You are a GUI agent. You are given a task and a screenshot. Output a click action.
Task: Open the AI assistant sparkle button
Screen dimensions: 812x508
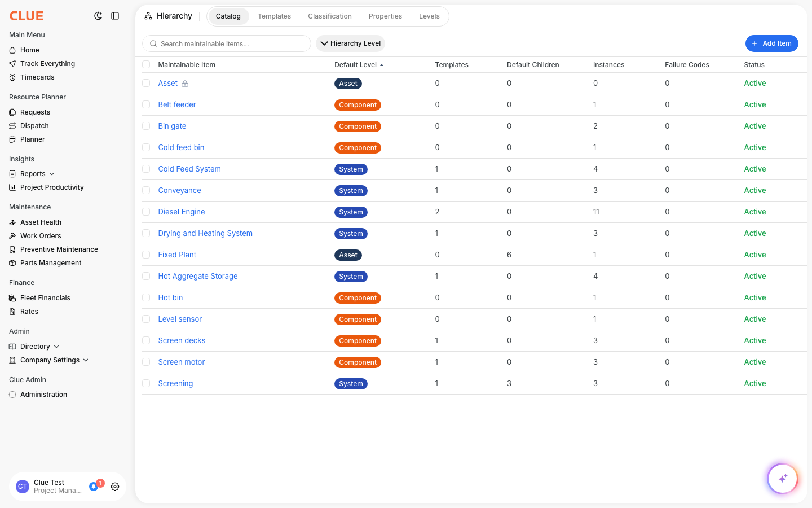783,478
